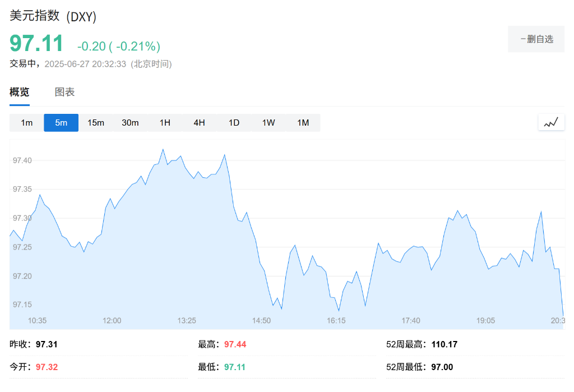The width and height of the screenshot is (574, 392).
Task: Switch to the 1D interval
Action: pyautogui.click(x=234, y=122)
